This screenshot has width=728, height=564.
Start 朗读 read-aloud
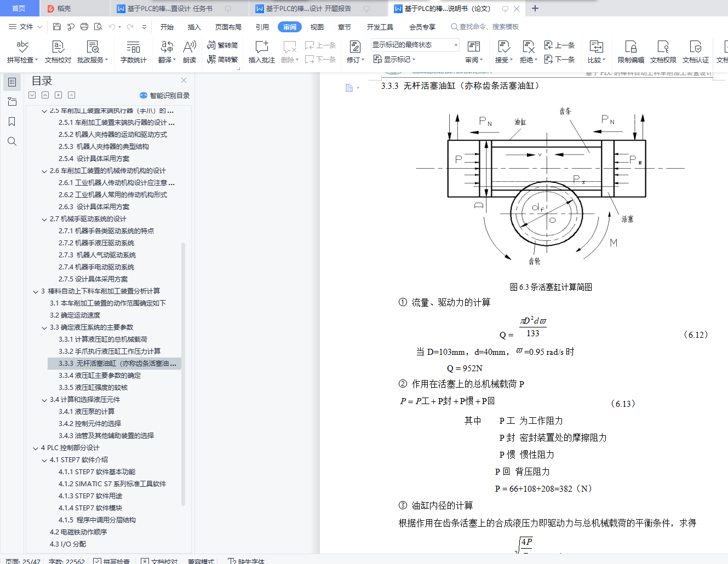(x=190, y=52)
